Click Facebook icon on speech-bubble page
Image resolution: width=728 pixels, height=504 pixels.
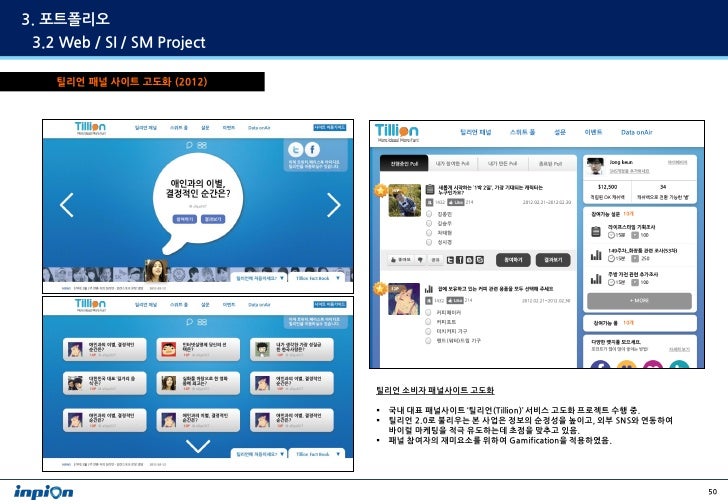[312, 149]
